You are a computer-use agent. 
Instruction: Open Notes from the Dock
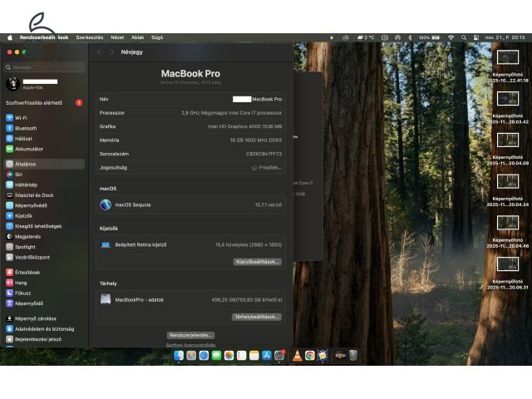pos(254,355)
